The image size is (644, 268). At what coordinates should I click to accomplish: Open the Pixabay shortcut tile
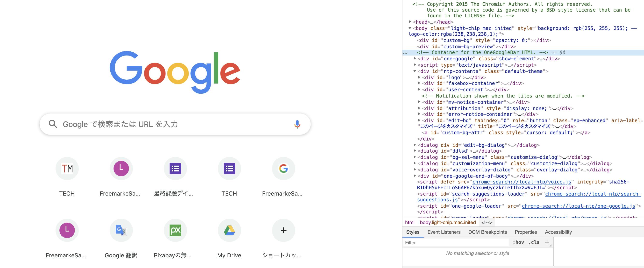(x=175, y=230)
